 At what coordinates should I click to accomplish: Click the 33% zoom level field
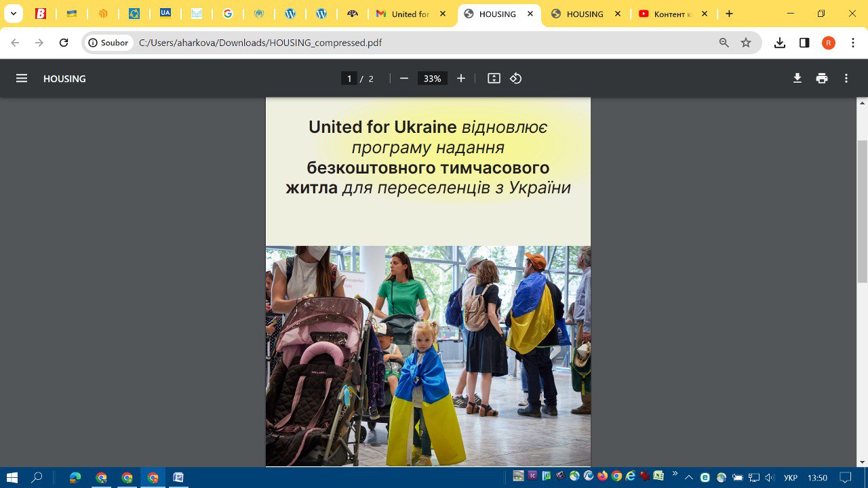[433, 79]
